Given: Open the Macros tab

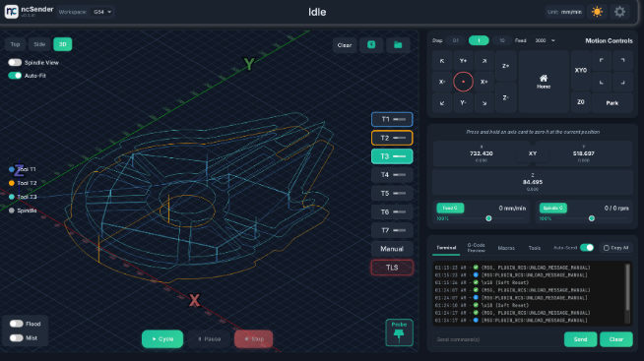Looking at the screenshot, I should [x=506, y=248].
